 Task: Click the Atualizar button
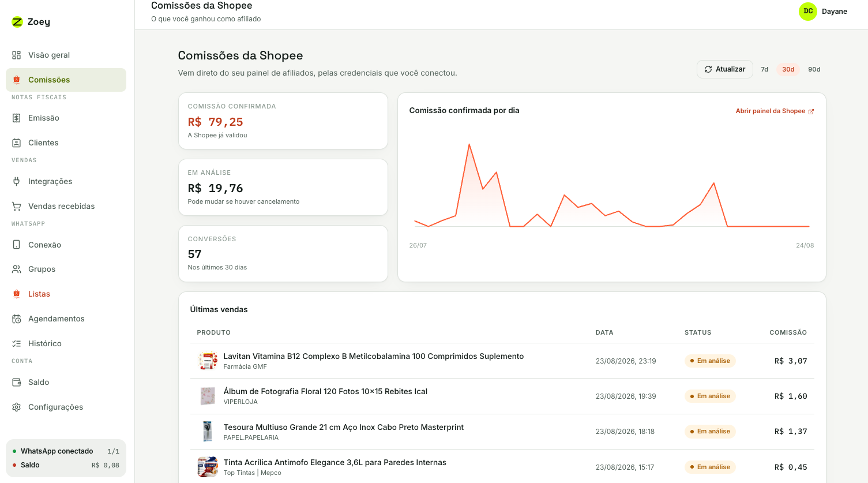tap(725, 69)
